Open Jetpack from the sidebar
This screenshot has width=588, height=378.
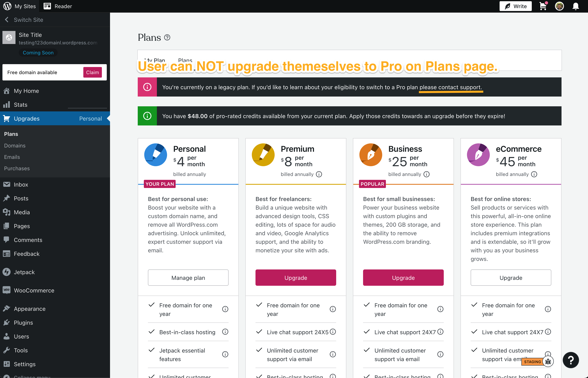[x=24, y=272]
